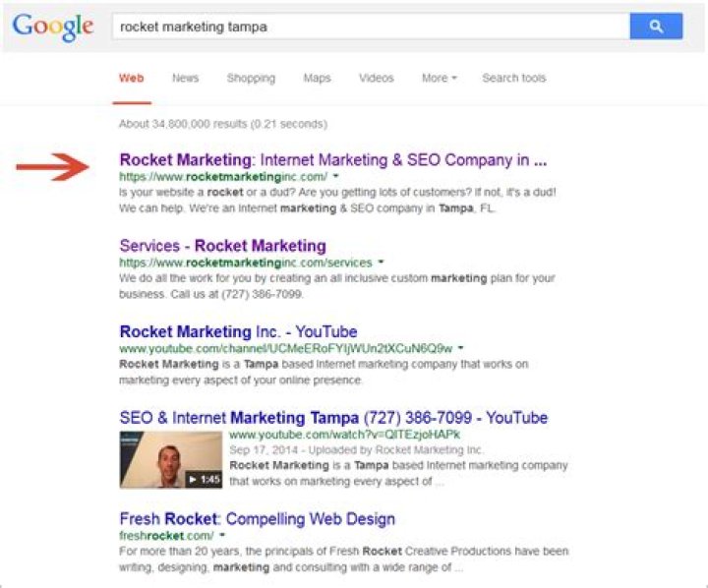Switch to the Shopping tab
708x588 pixels.
tap(251, 79)
